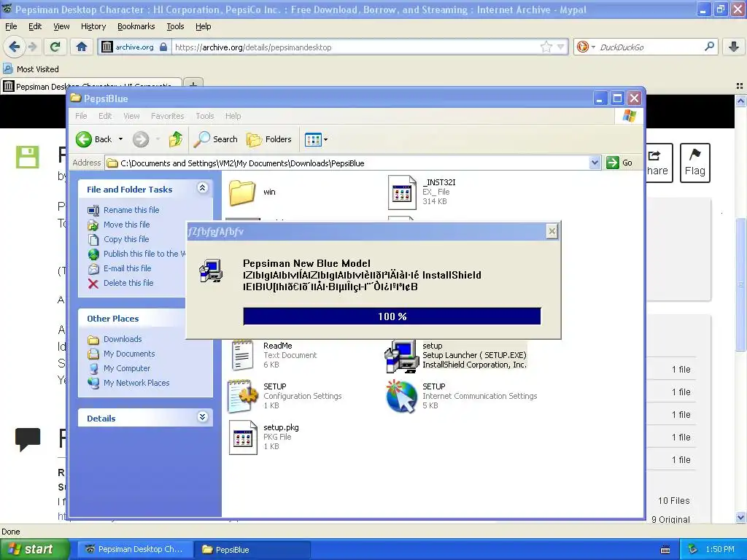
Task: Reload the page in Mypal browser
Action: [55, 47]
